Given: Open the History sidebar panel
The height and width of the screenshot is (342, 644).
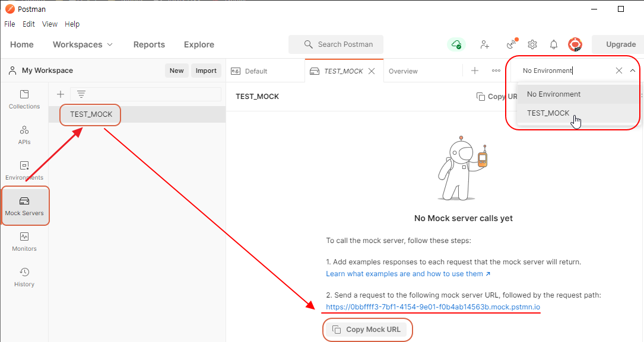Looking at the screenshot, I should pos(24,277).
